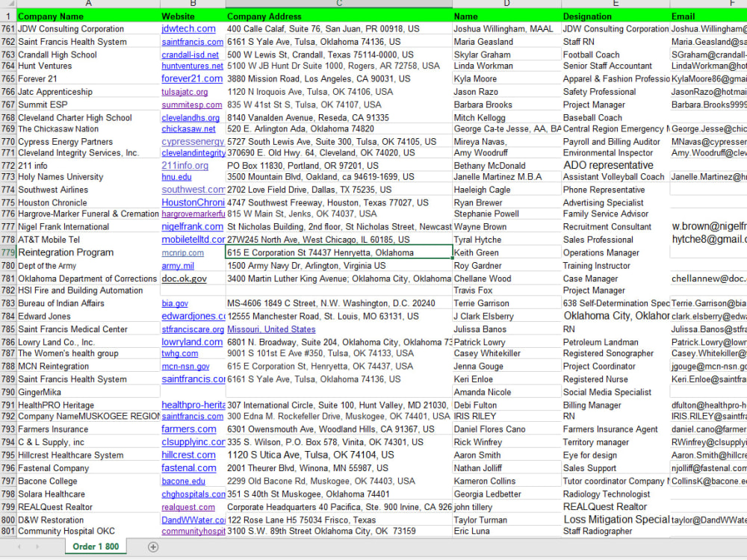Select the john tillery name cell

pos(507,507)
